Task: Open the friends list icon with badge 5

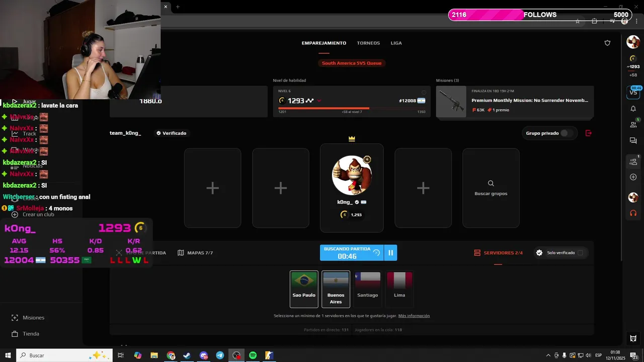Action: pos(633,124)
